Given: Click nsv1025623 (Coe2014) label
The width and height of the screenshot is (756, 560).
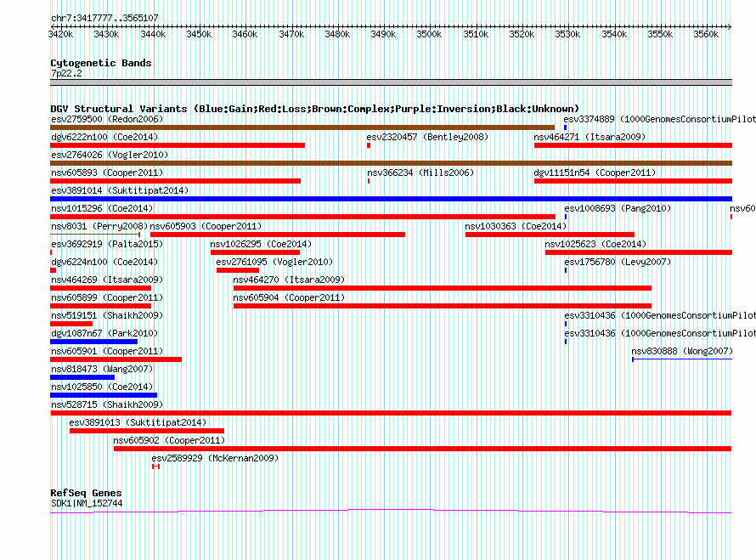Looking at the screenshot, I should [595, 244].
